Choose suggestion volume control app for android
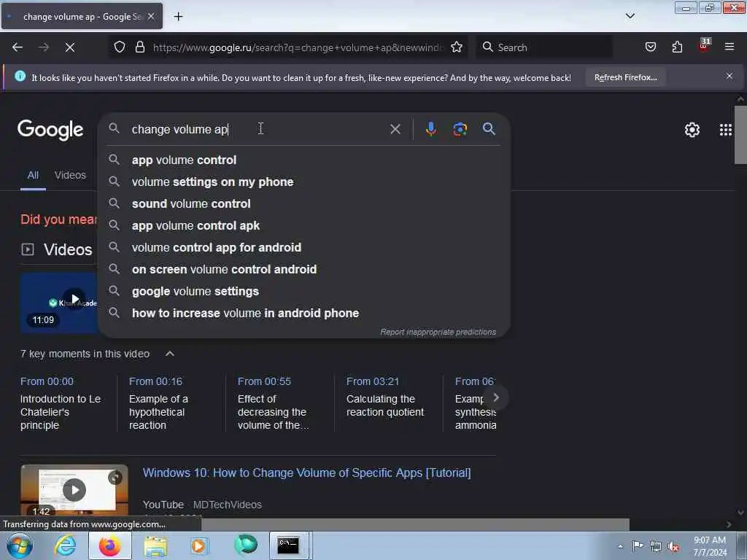 [x=304, y=248]
